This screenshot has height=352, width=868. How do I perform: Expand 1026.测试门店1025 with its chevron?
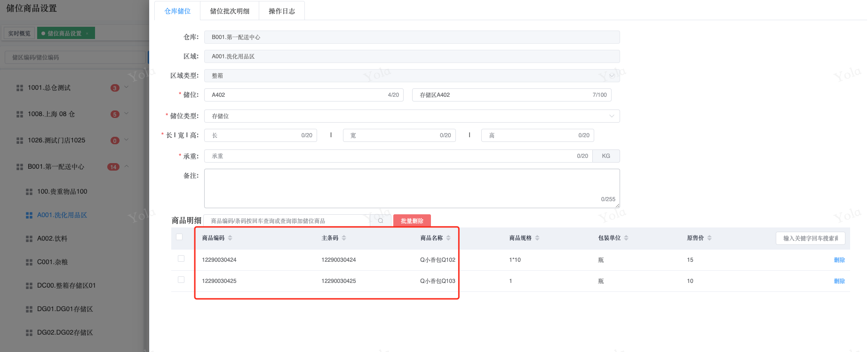point(126,140)
